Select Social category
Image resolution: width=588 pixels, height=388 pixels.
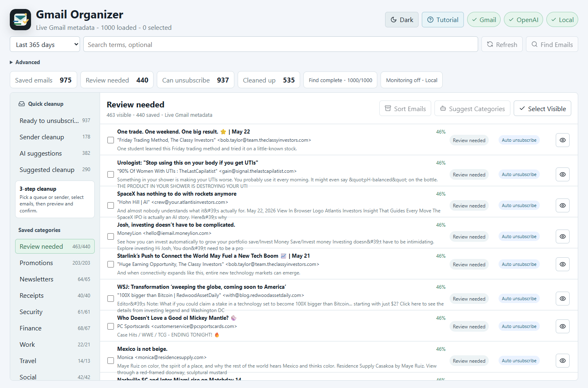pyautogui.click(x=55, y=376)
